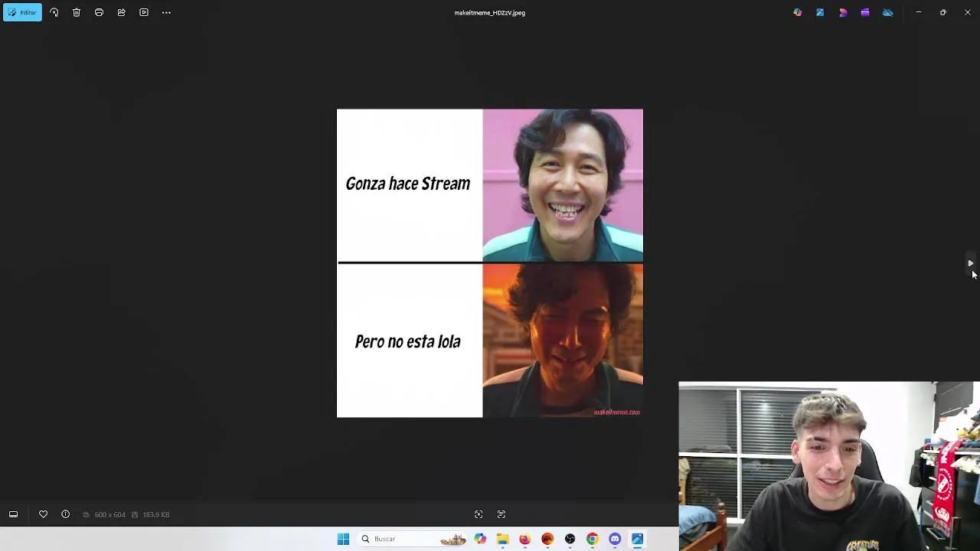This screenshot has height=551, width=980.
Task: Open the Microsoft 365 Copilot icon
Action: pyautogui.click(x=798, y=12)
